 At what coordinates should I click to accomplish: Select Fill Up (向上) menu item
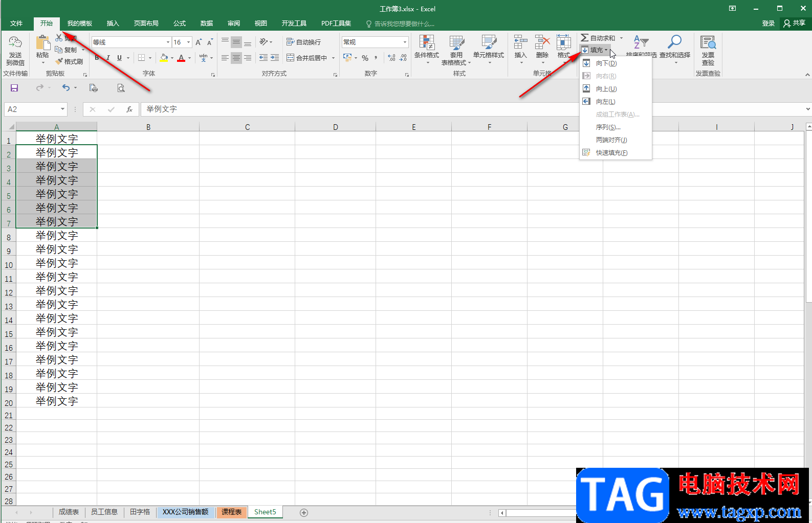tap(616, 89)
